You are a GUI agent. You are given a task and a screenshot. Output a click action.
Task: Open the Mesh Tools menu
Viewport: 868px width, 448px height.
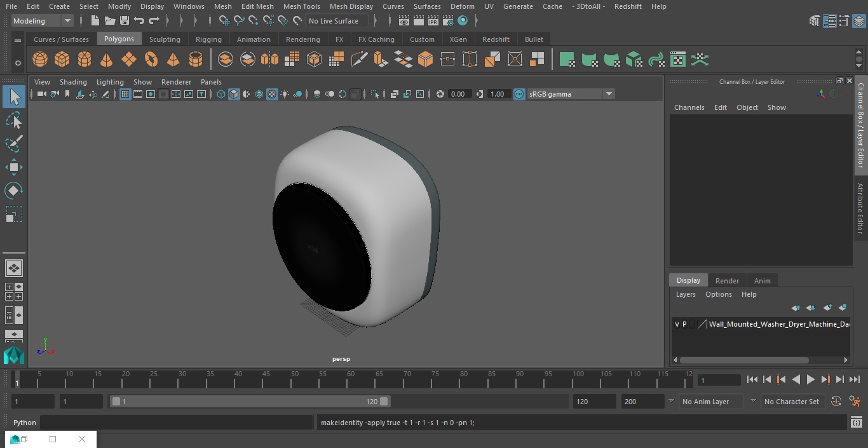(301, 6)
